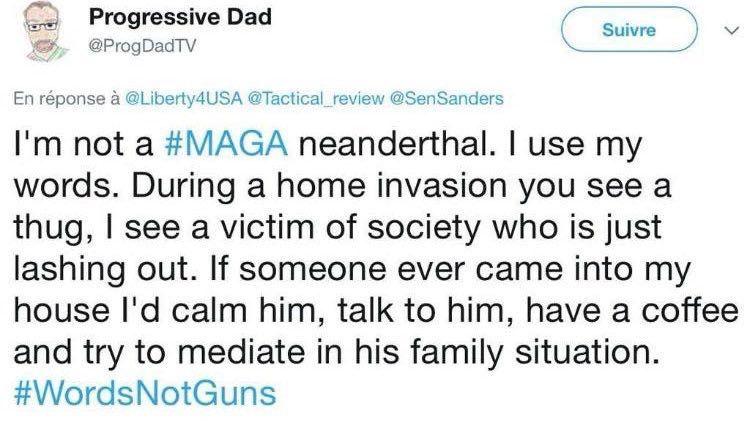Open the #MAGA hashtag
The height and width of the screenshot is (421, 750).
click(224, 145)
